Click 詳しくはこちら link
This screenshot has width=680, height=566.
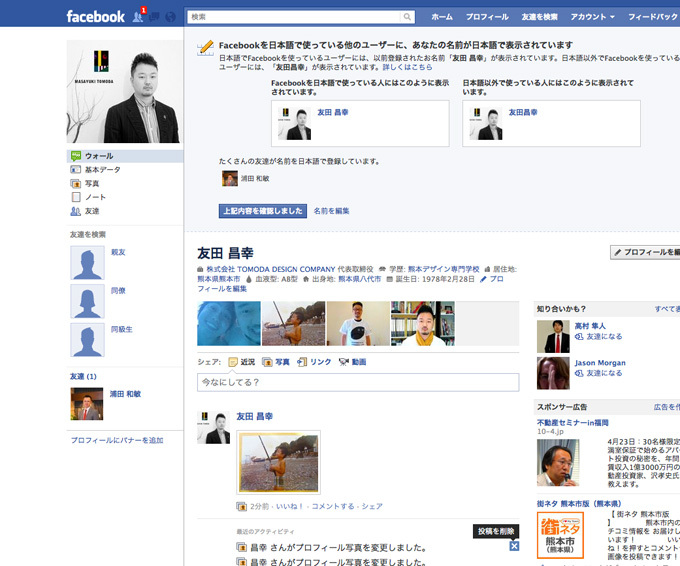[407, 67]
